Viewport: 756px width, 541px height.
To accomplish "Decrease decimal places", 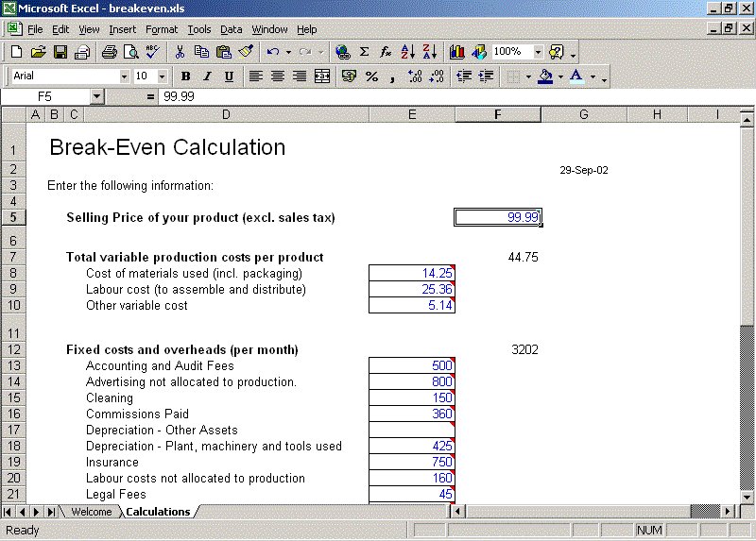I will (437, 76).
